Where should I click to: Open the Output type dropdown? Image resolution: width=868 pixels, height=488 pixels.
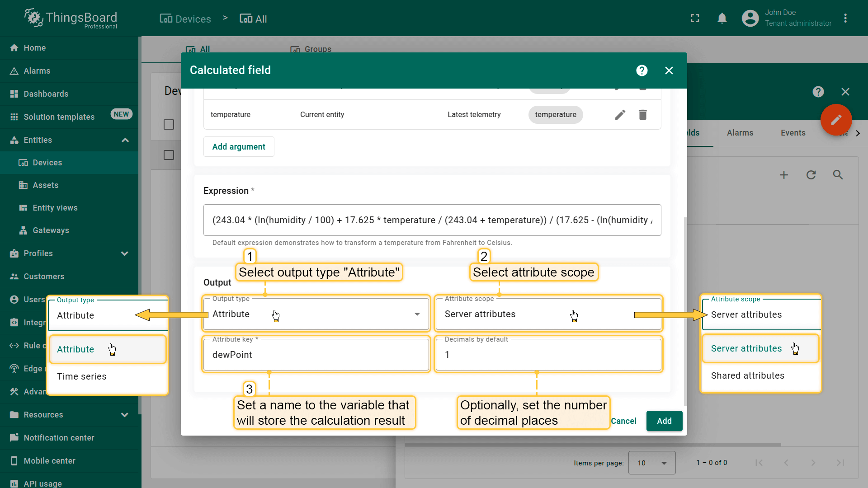point(316,314)
